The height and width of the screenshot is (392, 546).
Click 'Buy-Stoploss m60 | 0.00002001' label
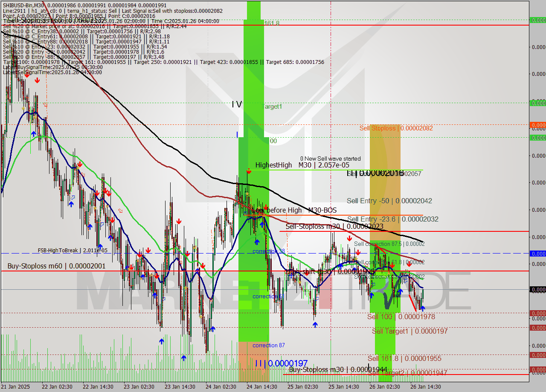(56, 266)
